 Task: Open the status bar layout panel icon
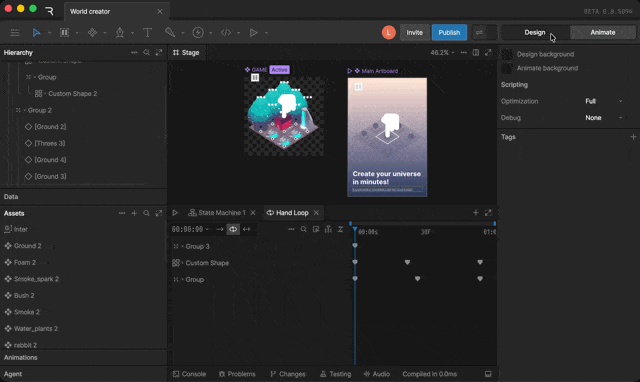(488, 374)
